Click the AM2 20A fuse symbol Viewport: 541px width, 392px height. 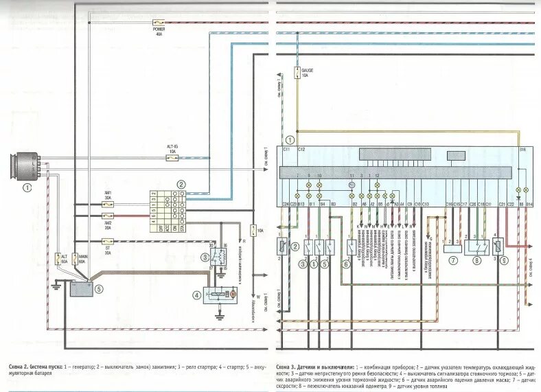click(x=108, y=216)
